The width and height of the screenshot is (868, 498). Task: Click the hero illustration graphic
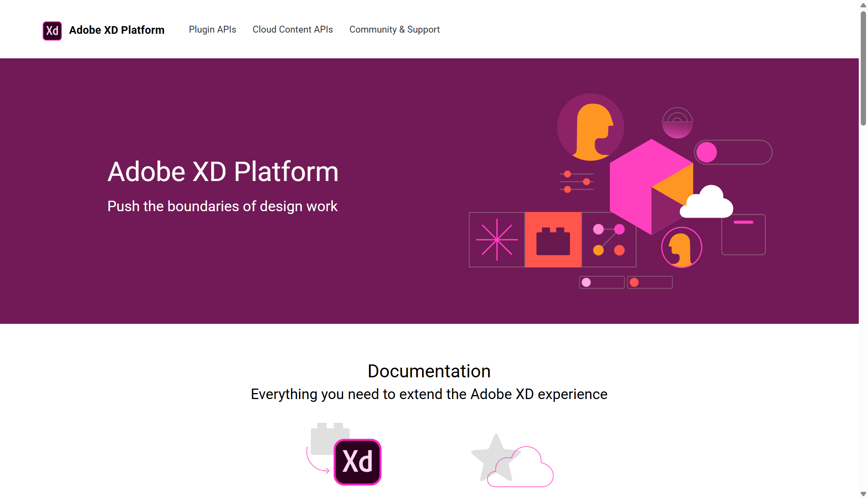tap(620, 191)
